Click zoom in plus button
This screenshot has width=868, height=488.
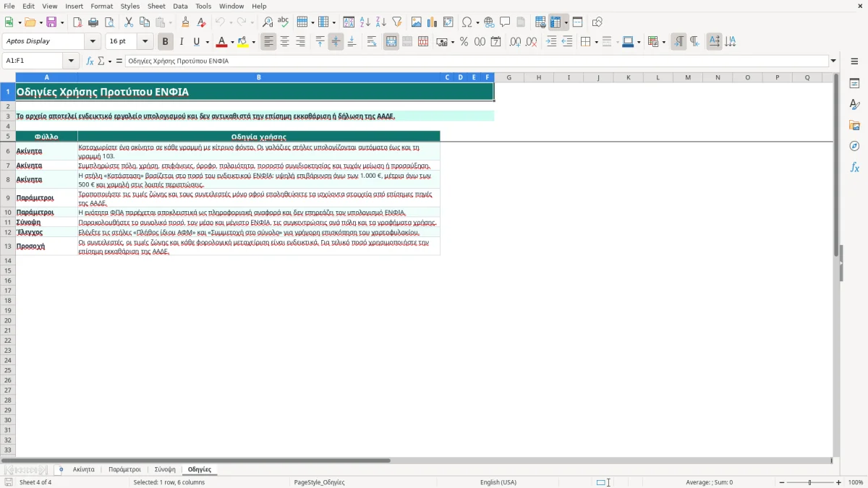[839, 482]
